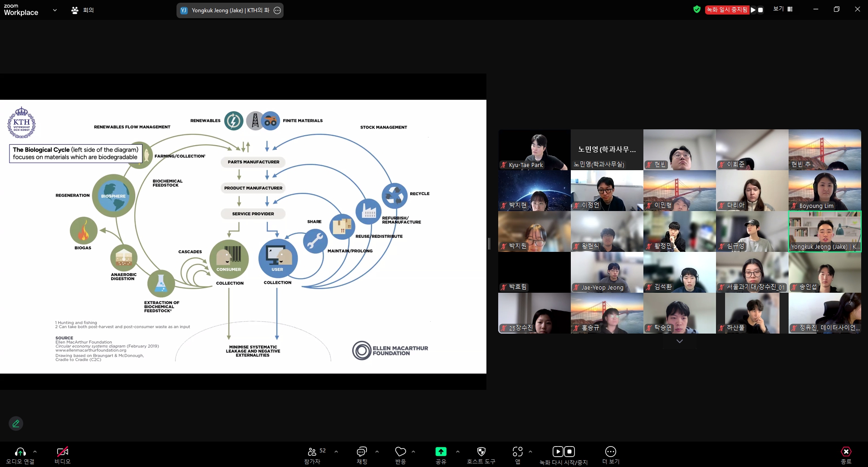
Task: Click the annotation pencil icon
Action: [16, 423]
